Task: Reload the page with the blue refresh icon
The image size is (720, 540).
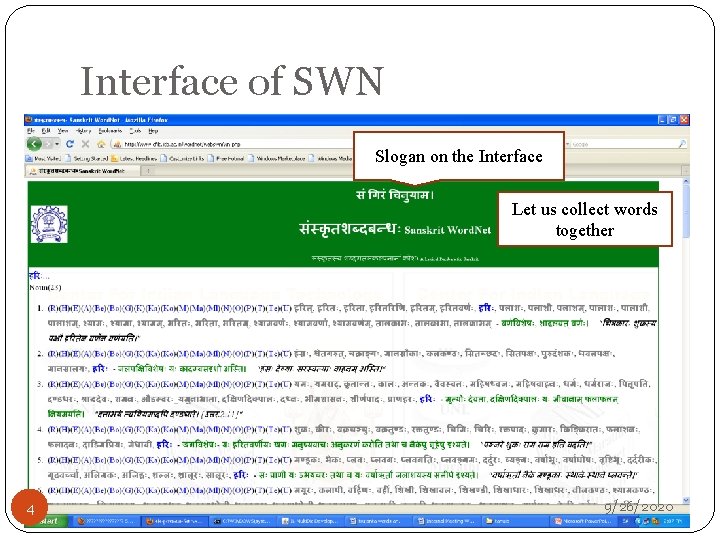Action: tap(70, 144)
